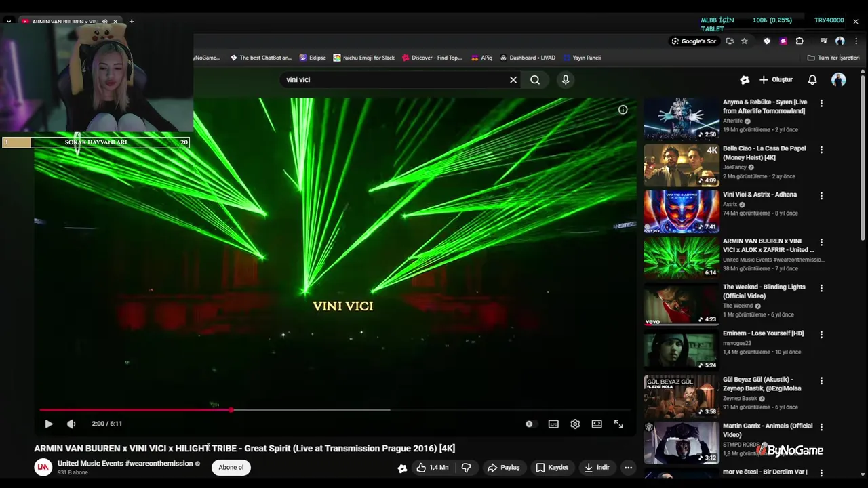Enter fullscreen with the player icon
868x488 pixels.
coord(618,424)
